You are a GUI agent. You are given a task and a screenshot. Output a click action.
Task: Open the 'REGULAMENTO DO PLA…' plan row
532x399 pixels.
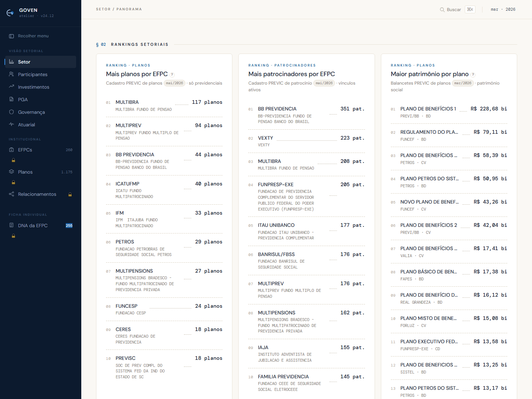pos(449,135)
